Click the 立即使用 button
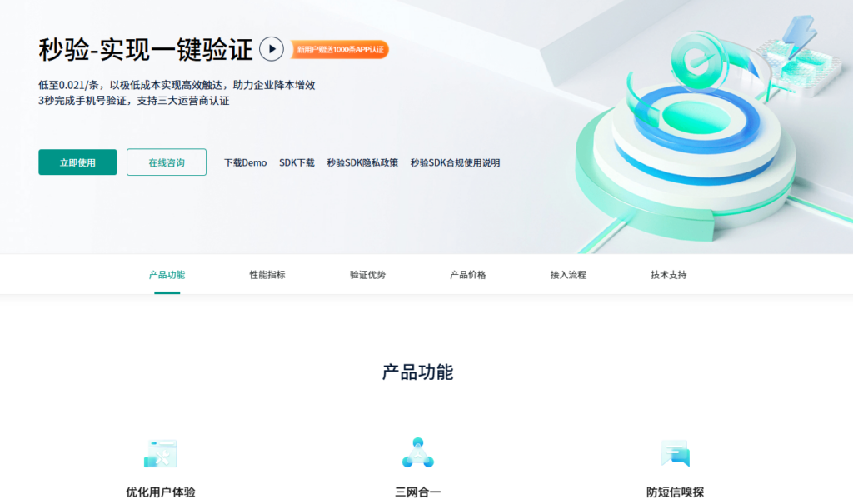This screenshot has width=853, height=504. 77,162
